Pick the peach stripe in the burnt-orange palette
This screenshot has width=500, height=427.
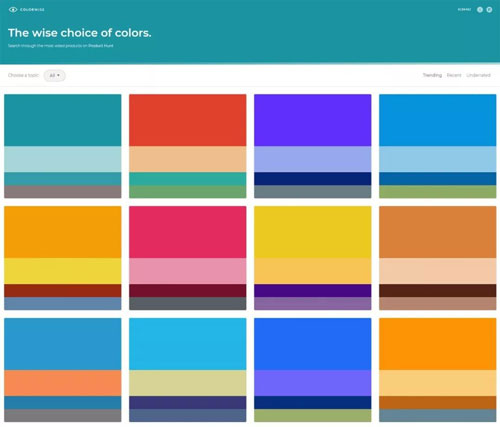438,271
